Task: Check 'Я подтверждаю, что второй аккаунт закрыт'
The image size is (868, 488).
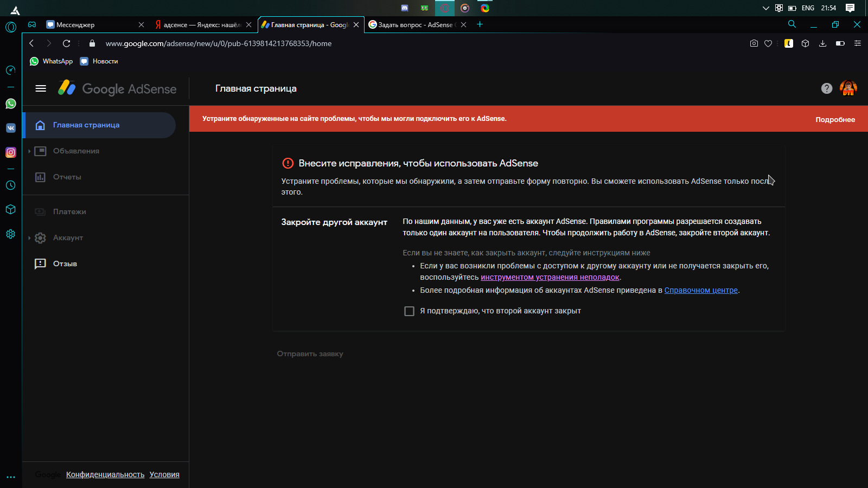Action: tap(410, 311)
